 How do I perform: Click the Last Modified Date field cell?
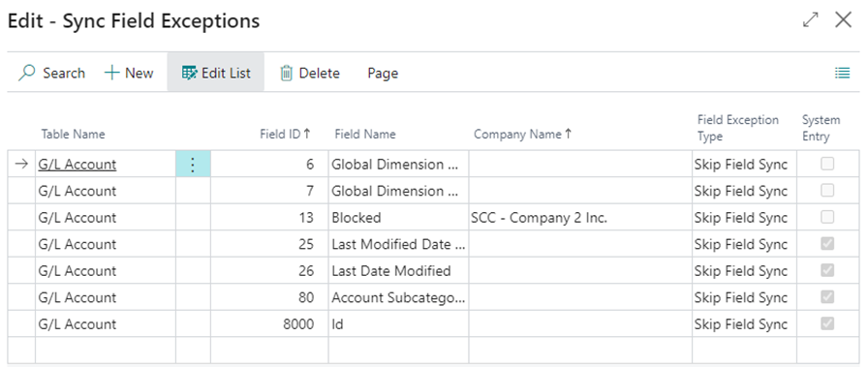click(x=398, y=244)
